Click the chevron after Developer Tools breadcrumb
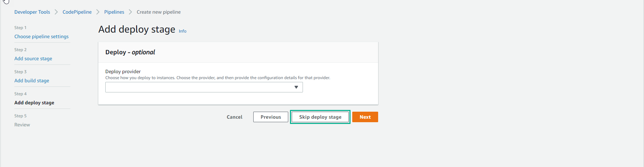This screenshot has height=167, width=644. [56, 12]
